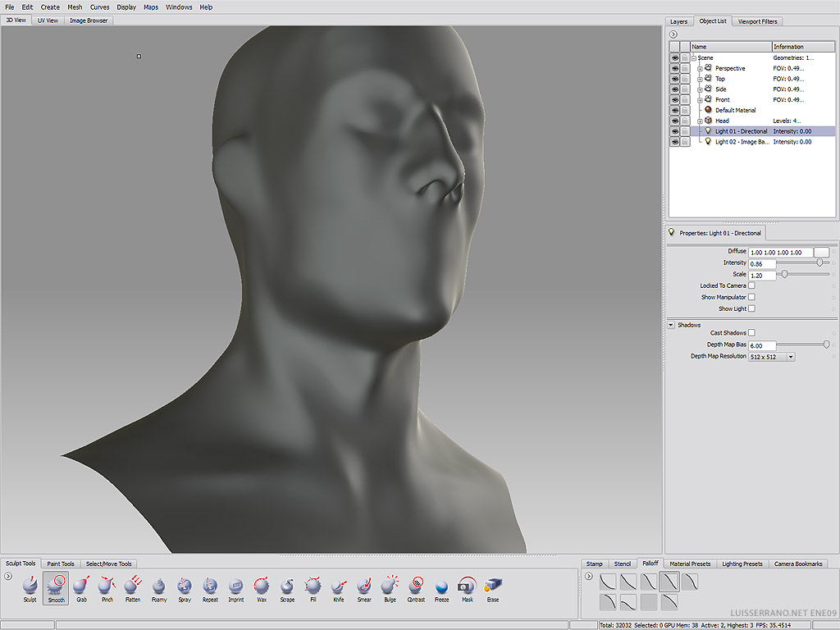Expand the Top camera node
Screen dimensions: 840x630
coord(700,79)
